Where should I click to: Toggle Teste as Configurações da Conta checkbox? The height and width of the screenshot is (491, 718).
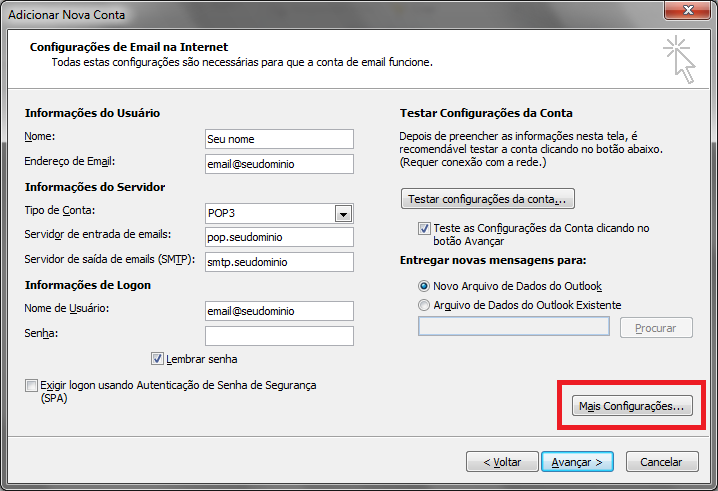(425, 228)
